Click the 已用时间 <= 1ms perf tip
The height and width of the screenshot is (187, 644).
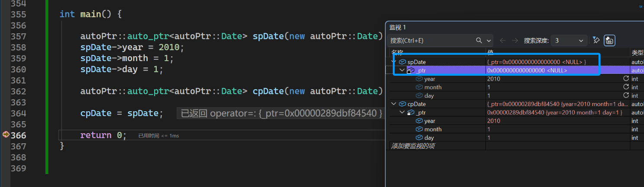click(x=159, y=136)
